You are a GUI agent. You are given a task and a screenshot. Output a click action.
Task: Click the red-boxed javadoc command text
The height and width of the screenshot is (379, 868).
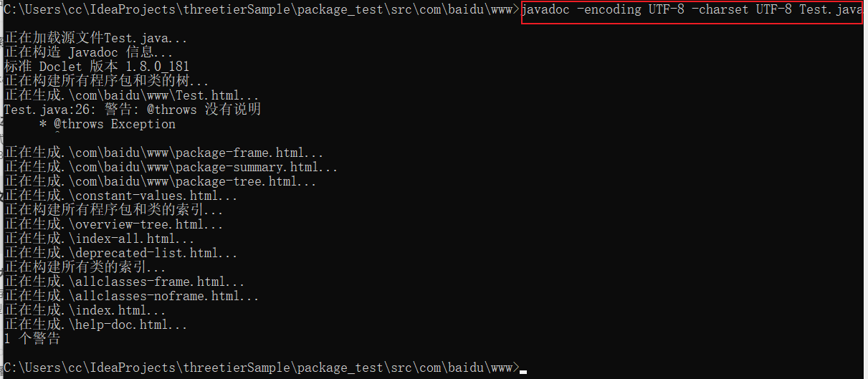[x=692, y=10]
